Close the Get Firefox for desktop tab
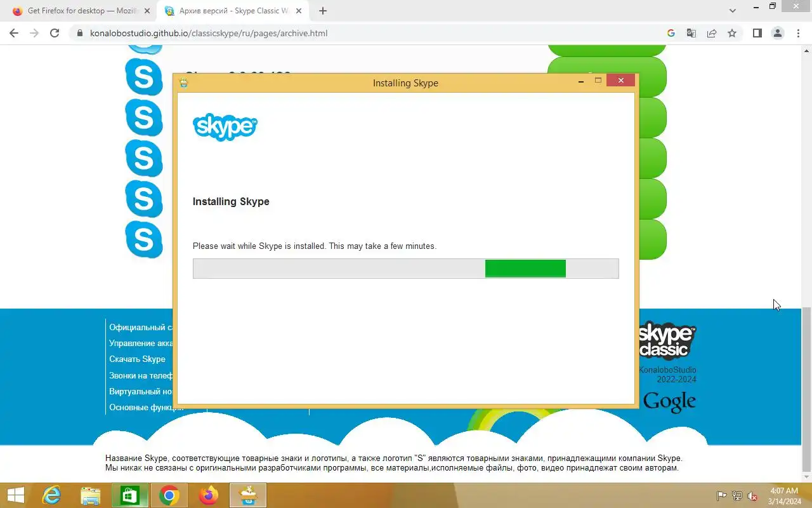Viewport: 812px width, 508px height. (147, 11)
